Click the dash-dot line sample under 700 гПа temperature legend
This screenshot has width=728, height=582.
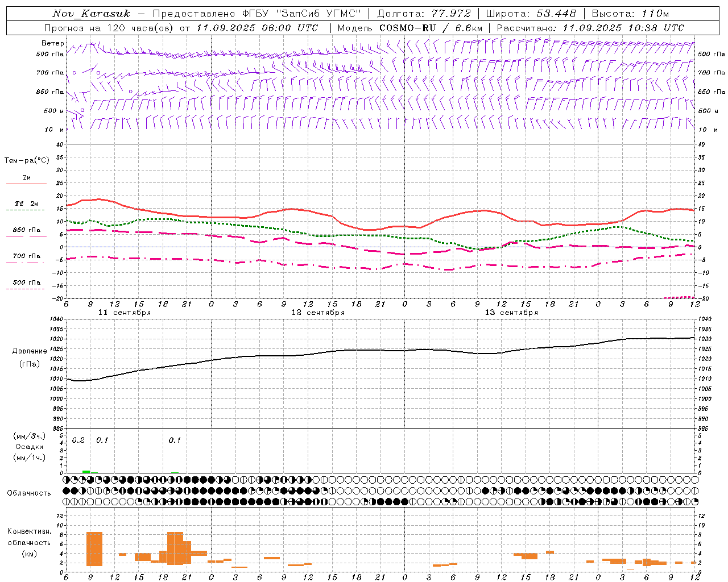coord(25,263)
